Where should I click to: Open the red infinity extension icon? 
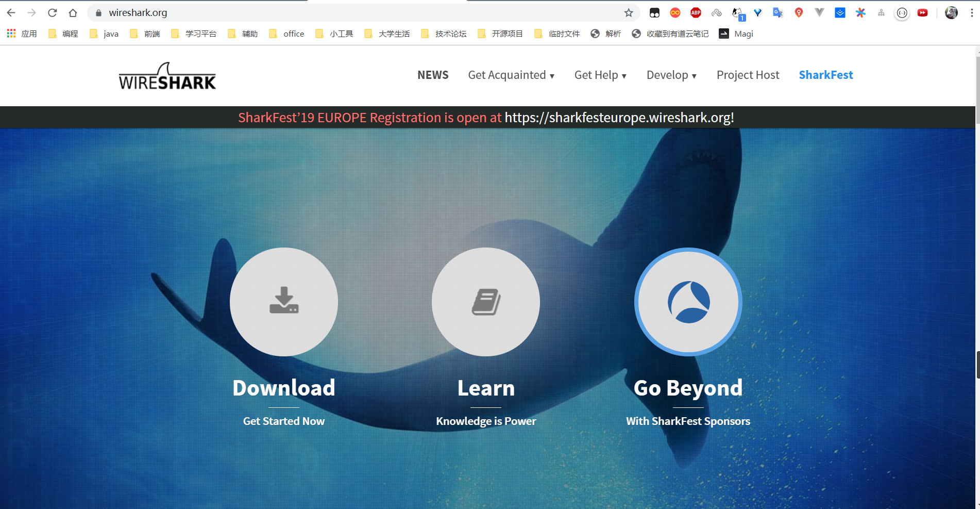(x=675, y=13)
